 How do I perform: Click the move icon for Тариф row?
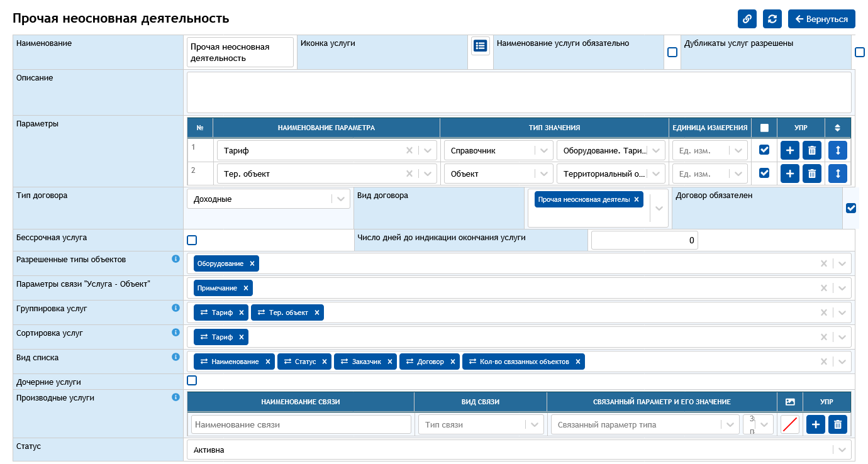pos(837,150)
